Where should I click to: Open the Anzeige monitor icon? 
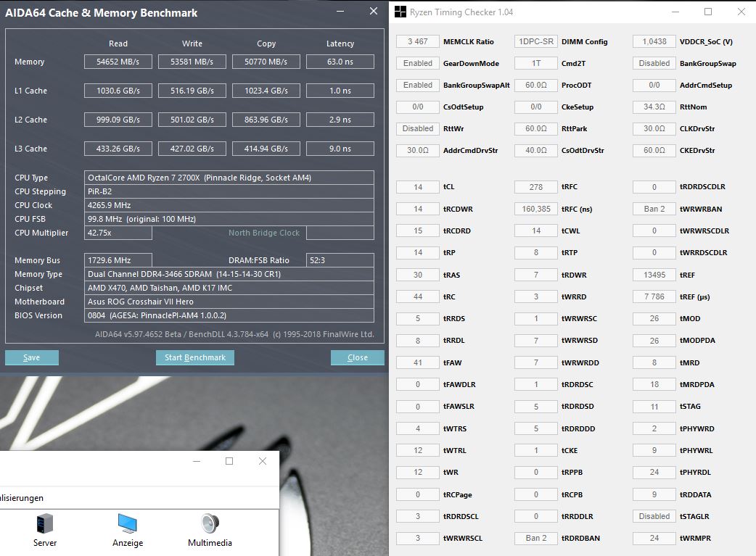click(128, 523)
